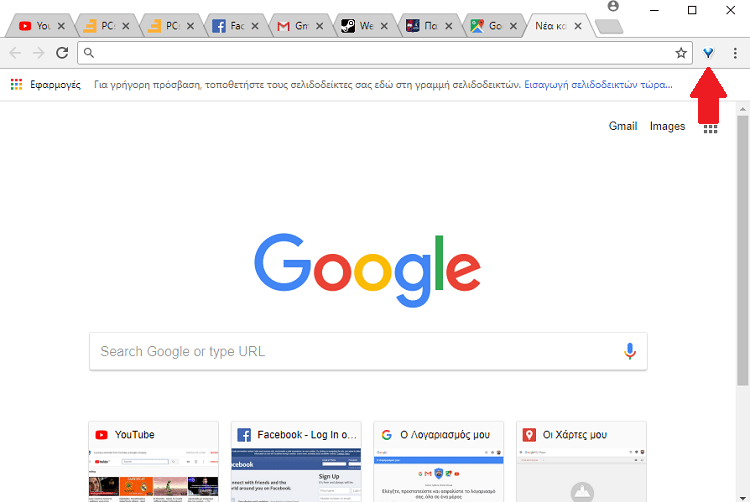Image resolution: width=750 pixels, height=502 pixels.
Task: Switch to the Gmail tab
Action: click(299, 26)
